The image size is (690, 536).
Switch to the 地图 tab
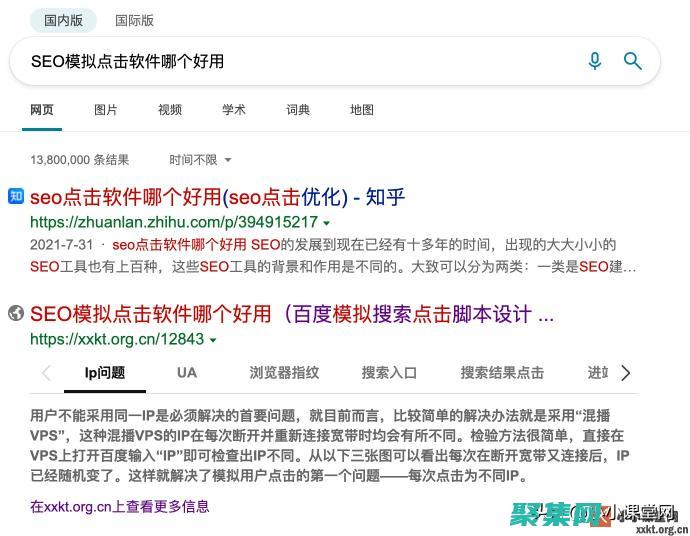point(362,110)
